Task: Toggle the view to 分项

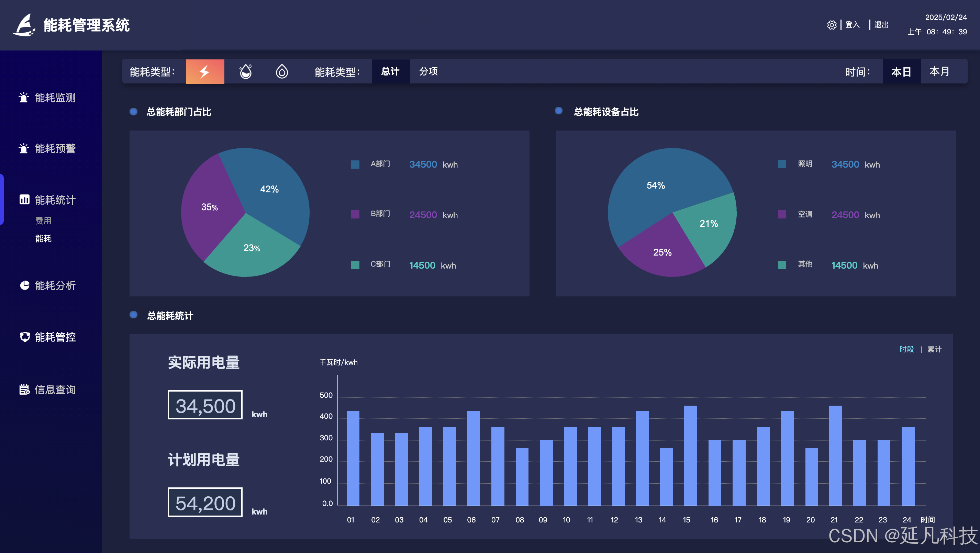Action: click(428, 71)
